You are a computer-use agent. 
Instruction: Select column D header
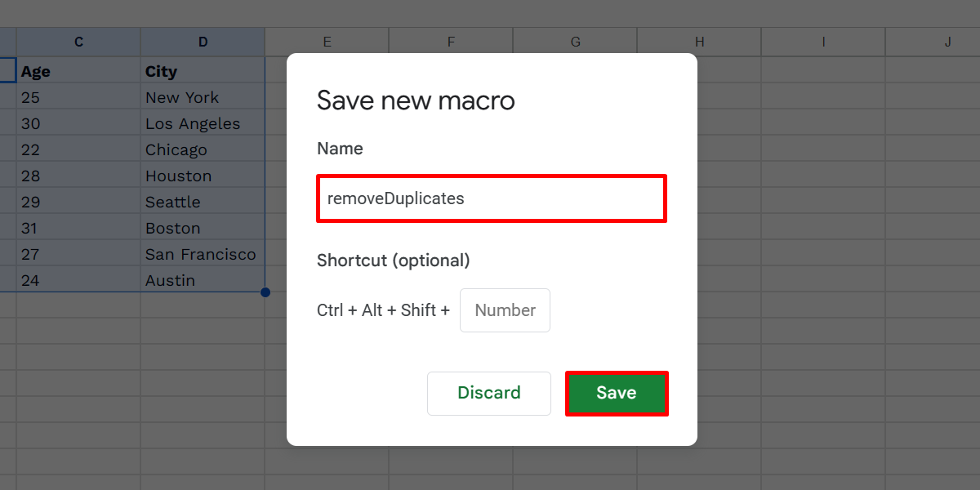pos(202,42)
